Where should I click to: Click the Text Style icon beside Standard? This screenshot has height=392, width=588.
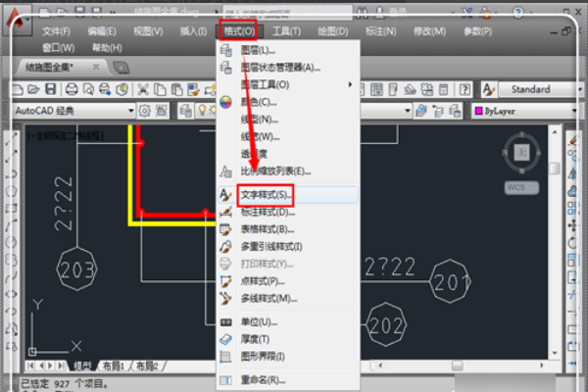coord(488,89)
